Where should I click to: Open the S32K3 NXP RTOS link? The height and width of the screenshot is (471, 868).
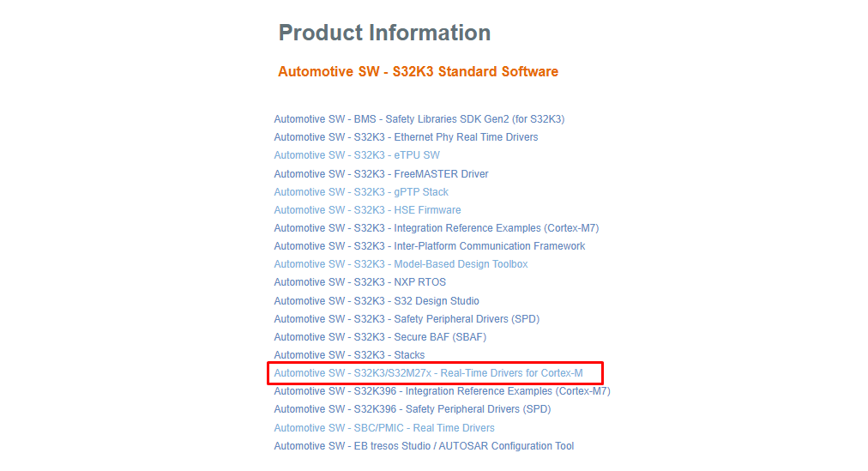[x=360, y=282]
